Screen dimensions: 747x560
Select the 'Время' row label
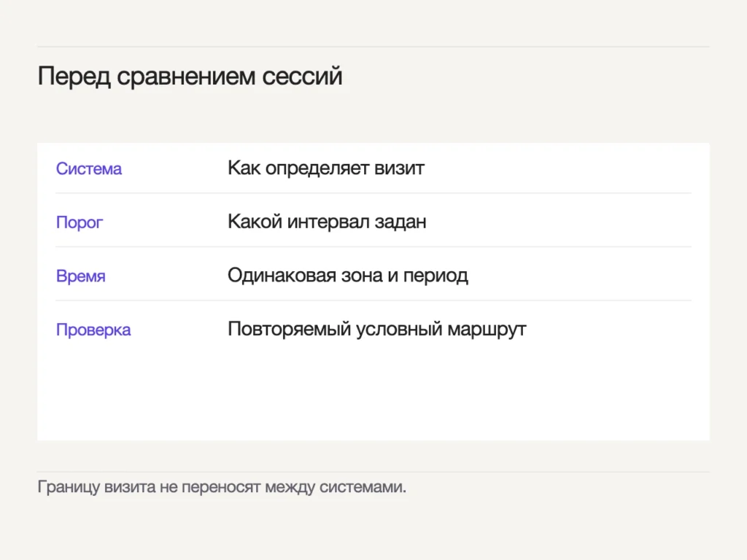[81, 276]
